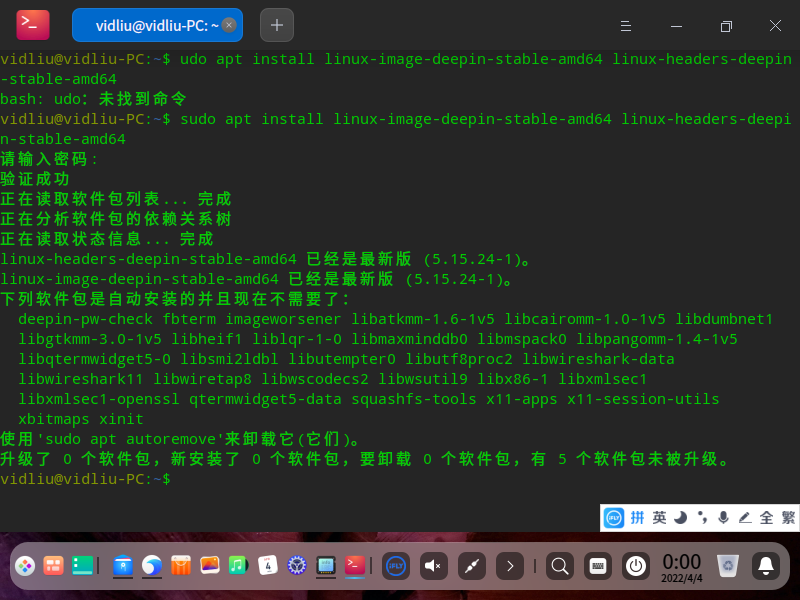Open Grand Search with the magnifier icon
Viewport: 800px width, 600px height.
560,566
